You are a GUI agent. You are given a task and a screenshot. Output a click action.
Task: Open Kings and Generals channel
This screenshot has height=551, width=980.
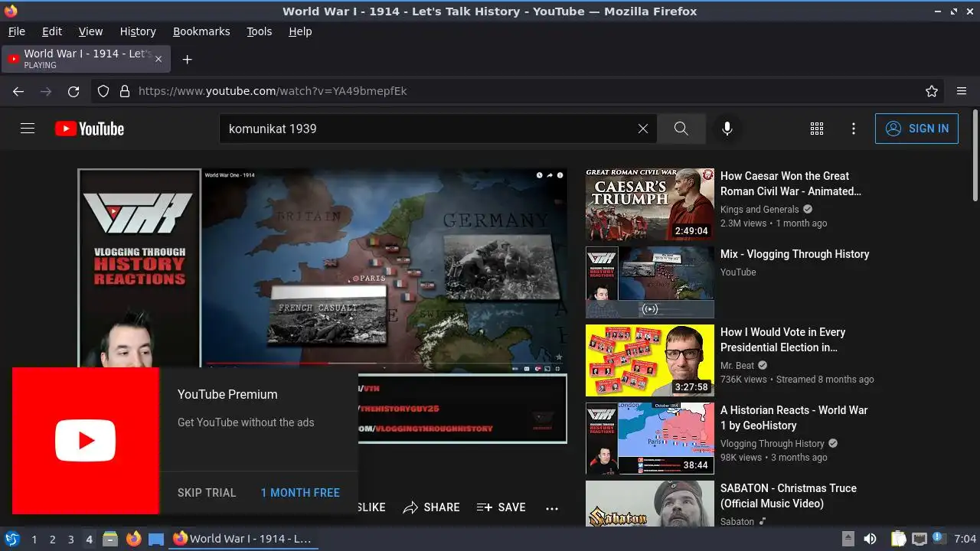[x=759, y=210]
